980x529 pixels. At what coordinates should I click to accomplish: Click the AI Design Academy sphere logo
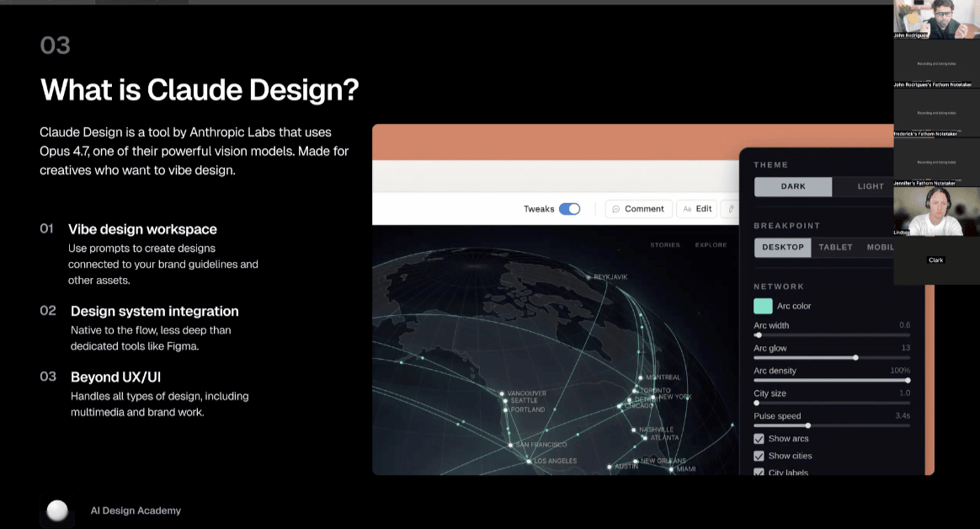click(x=57, y=510)
